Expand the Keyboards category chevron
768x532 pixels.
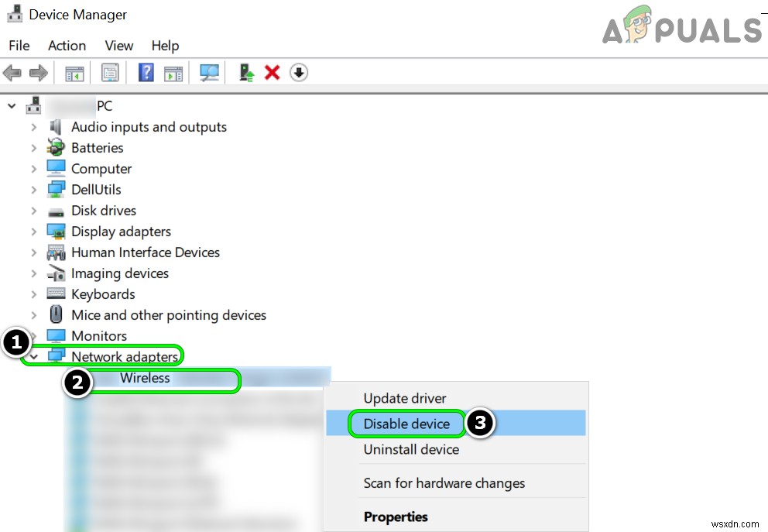pos(33,294)
